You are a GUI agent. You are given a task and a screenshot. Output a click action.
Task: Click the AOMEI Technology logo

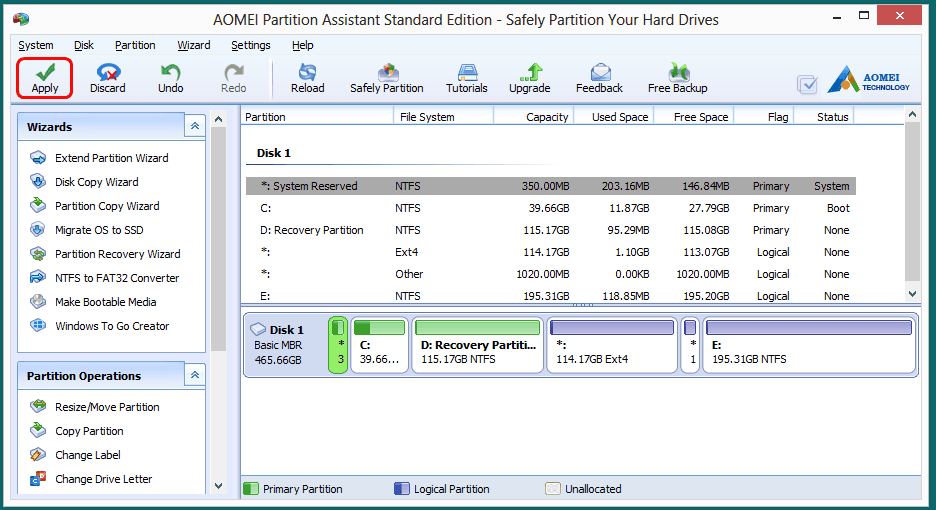869,79
